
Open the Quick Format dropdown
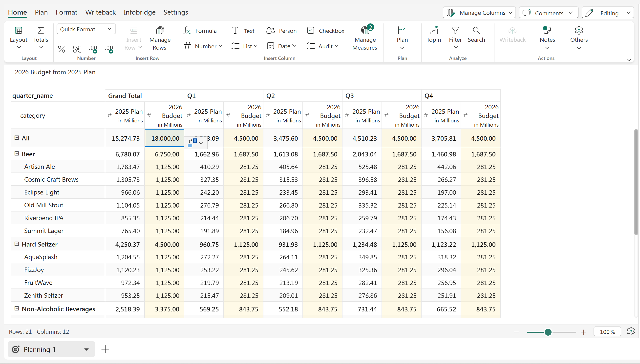pos(86,29)
